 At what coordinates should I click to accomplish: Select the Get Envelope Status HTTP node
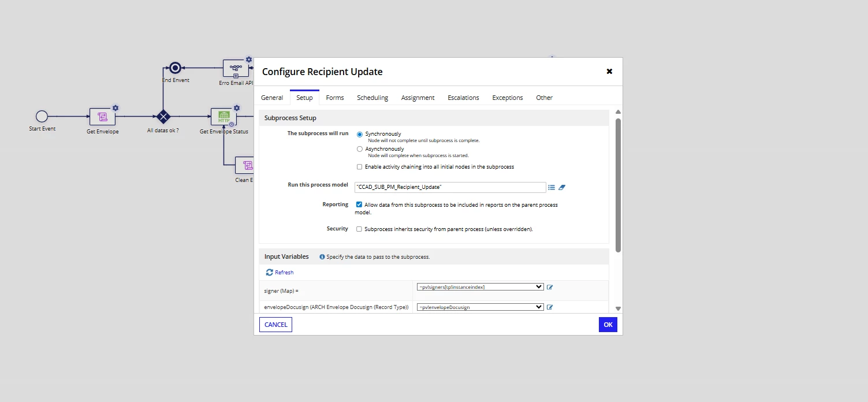(224, 117)
